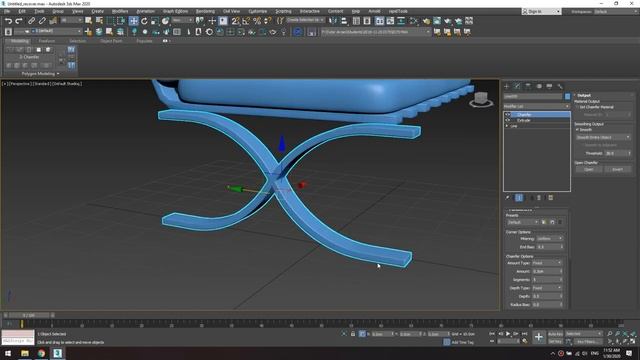Viewport: 640px width, 360px height.
Task: Activate the Select and Scale tool
Action: coord(155,21)
